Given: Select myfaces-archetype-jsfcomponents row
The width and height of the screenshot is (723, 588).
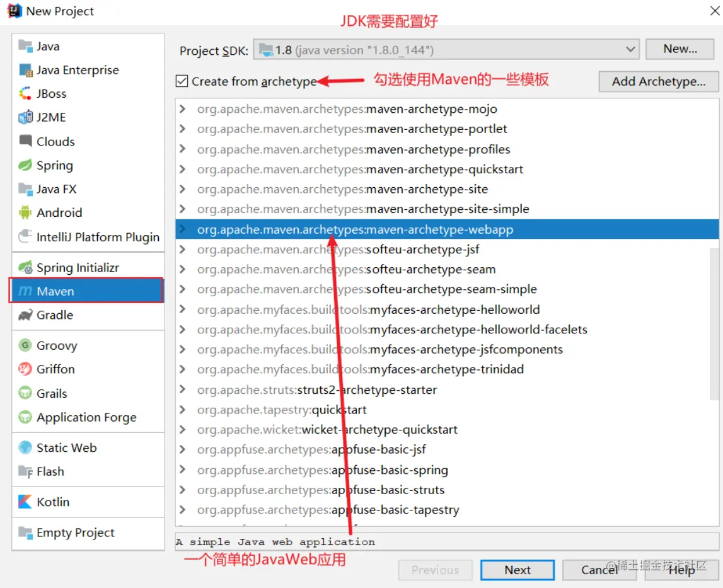Looking at the screenshot, I should [x=447, y=350].
